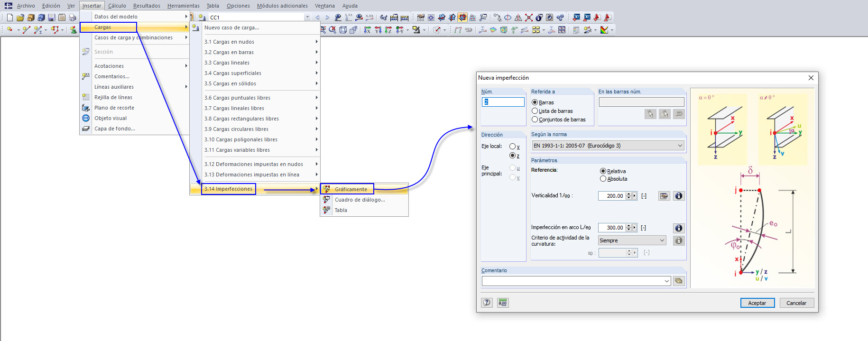This screenshot has width=868, height=341.
Task: Select local axis z radio button
Action: [512, 156]
